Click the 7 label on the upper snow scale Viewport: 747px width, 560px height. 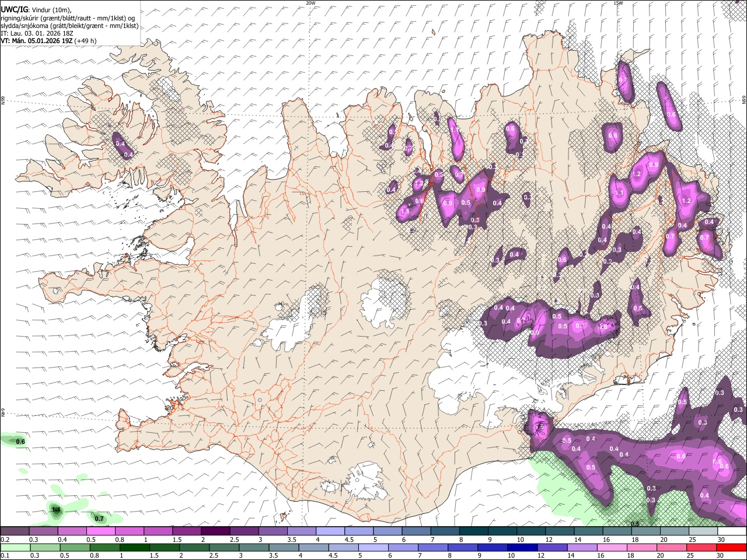click(x=432, y=540)
